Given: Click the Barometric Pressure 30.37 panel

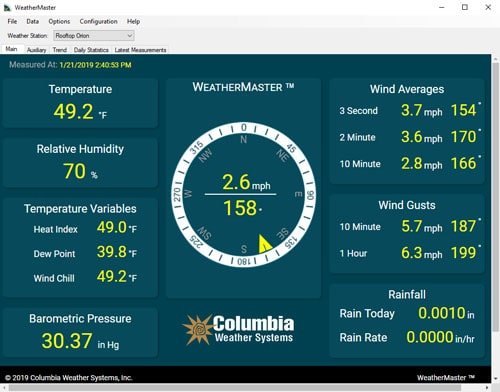Looking at the screenshot, I should [x=80, y=332].
